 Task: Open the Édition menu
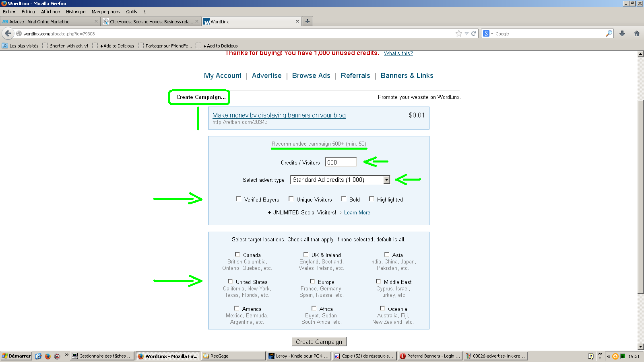tap(28, 12)
